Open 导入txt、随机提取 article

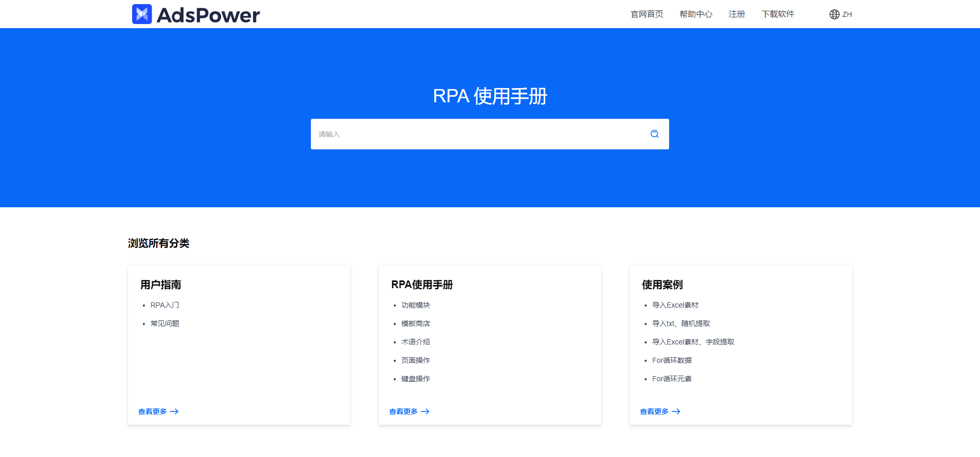(681, 323)
